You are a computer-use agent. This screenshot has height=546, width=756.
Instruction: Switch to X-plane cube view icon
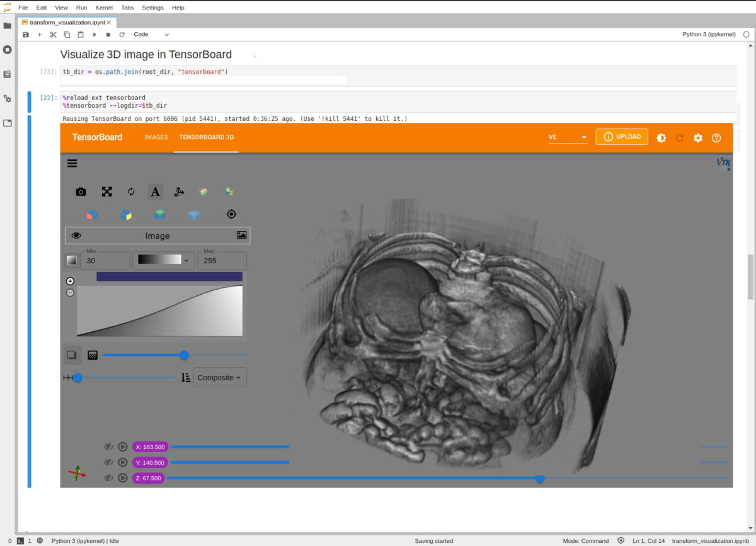pos(92,215)
